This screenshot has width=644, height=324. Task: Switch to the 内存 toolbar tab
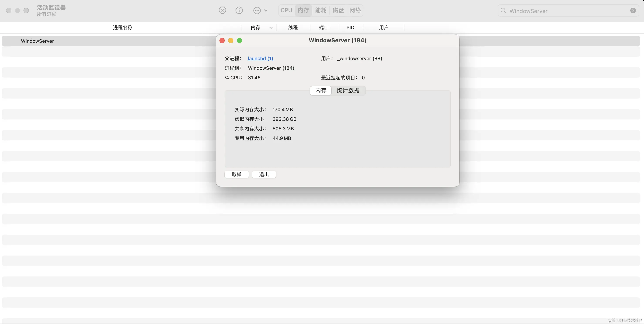[303, 10]
